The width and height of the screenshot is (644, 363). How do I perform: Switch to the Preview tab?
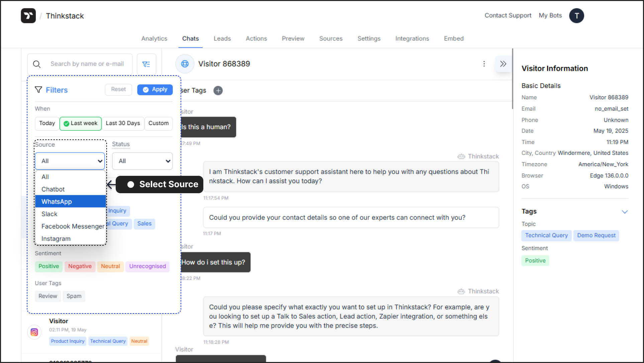(293, 38)
